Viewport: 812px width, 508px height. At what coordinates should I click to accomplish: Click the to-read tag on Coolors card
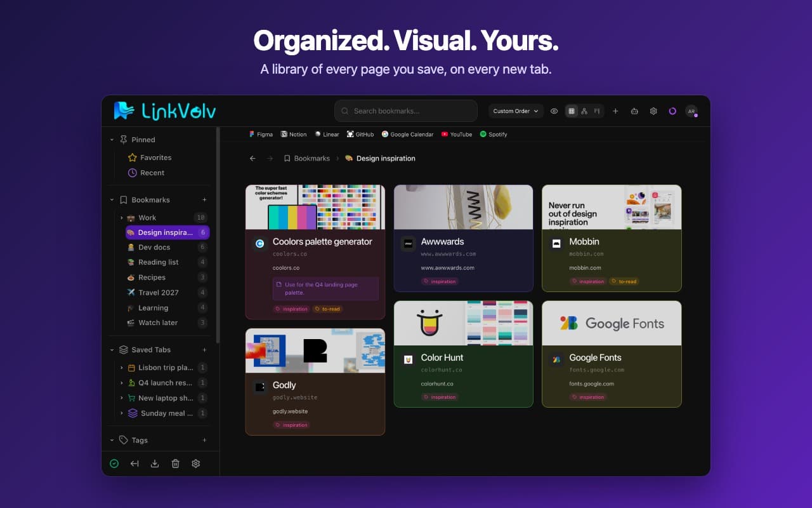(x=327, y=309)
